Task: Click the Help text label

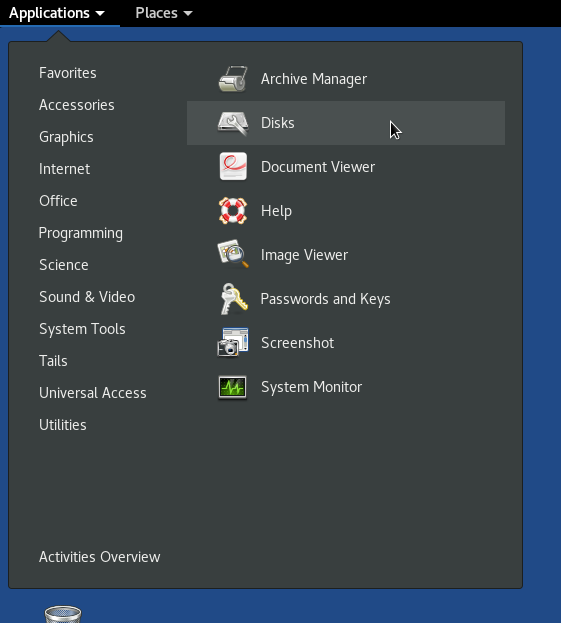Action: click(x=276, y=211)
